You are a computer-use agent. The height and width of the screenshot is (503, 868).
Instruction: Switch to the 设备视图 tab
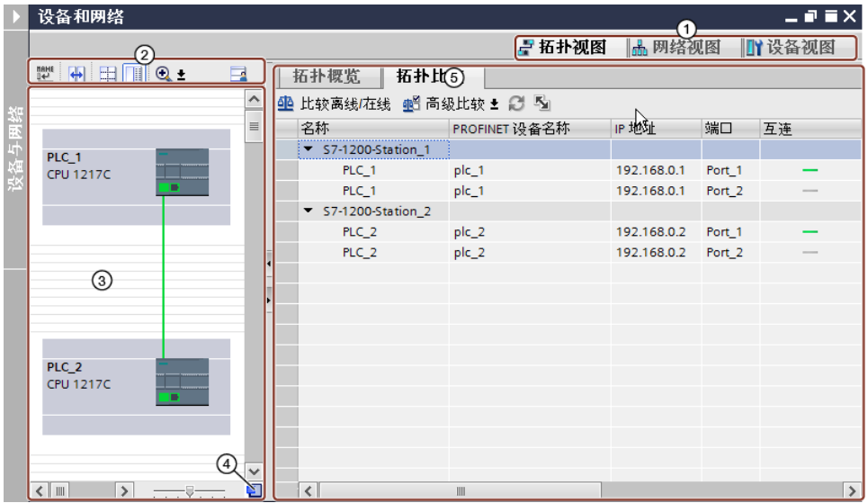tap(791, 47)
